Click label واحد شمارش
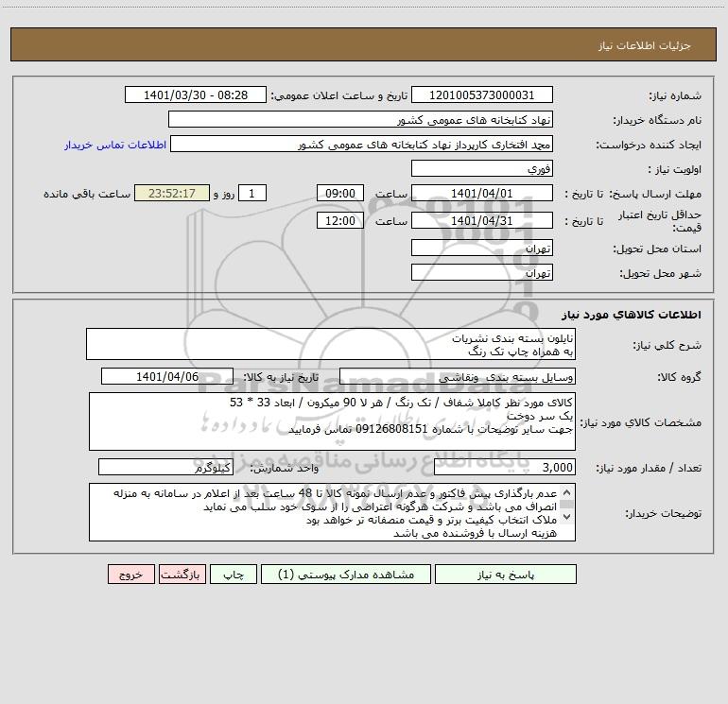728x704 pixels. coord(285,468)
